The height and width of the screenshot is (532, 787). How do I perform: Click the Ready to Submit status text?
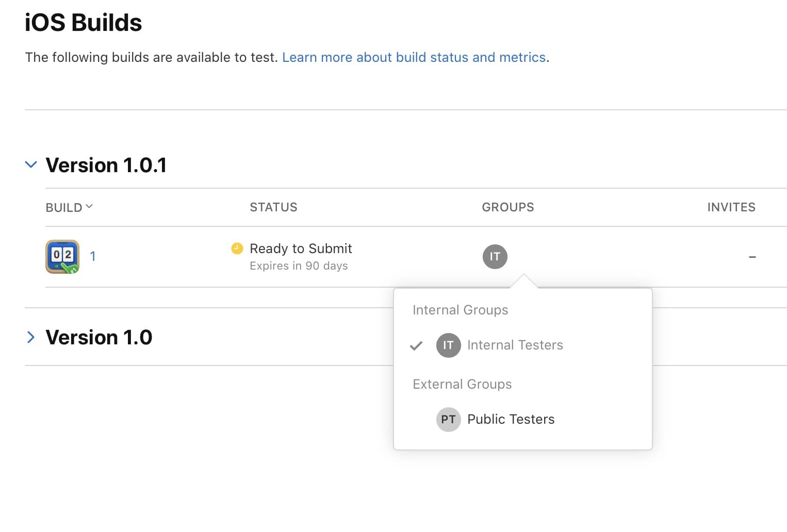click(301, 248)
